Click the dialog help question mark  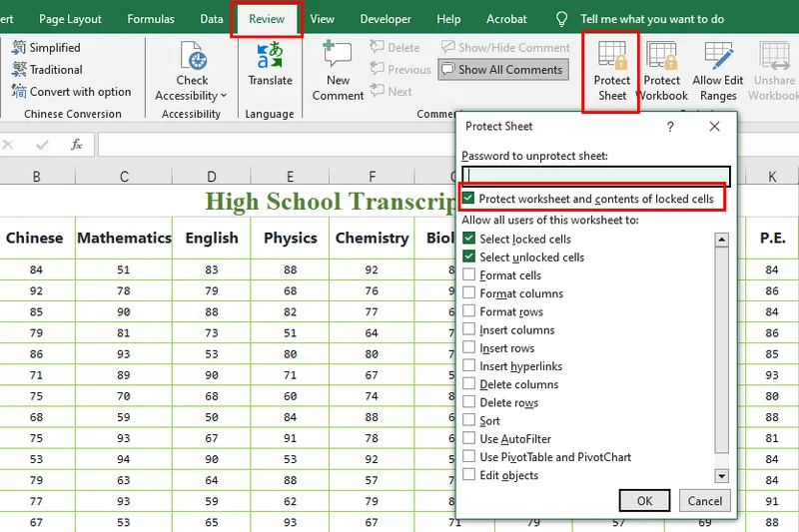click(670, 126)
